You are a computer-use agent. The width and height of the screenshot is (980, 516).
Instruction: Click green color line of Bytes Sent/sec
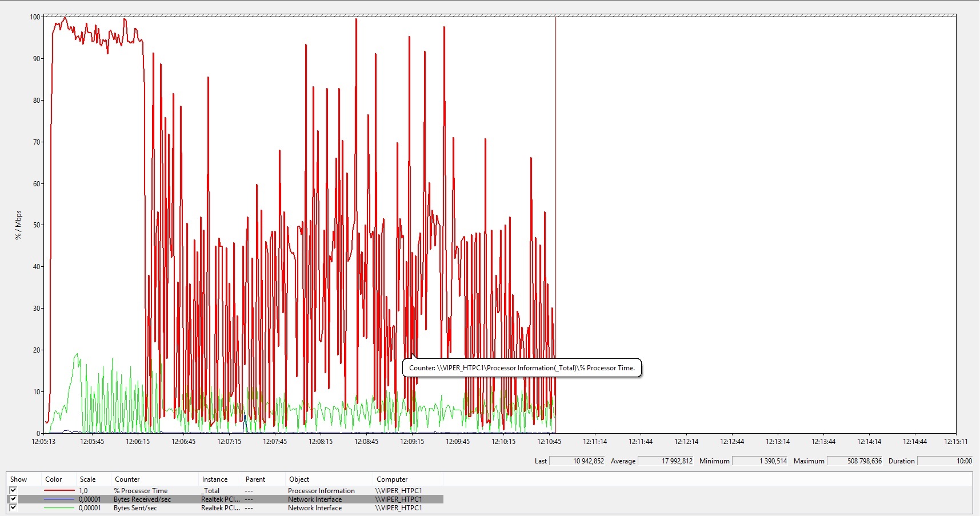(x=59, y=508)
